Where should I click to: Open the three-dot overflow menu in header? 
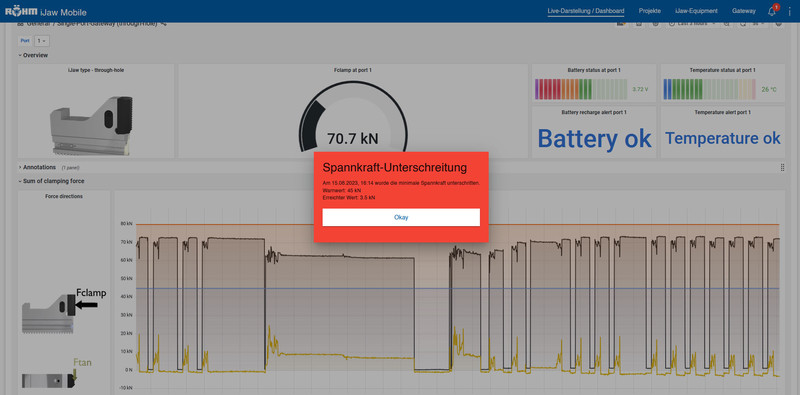point(788,11)
